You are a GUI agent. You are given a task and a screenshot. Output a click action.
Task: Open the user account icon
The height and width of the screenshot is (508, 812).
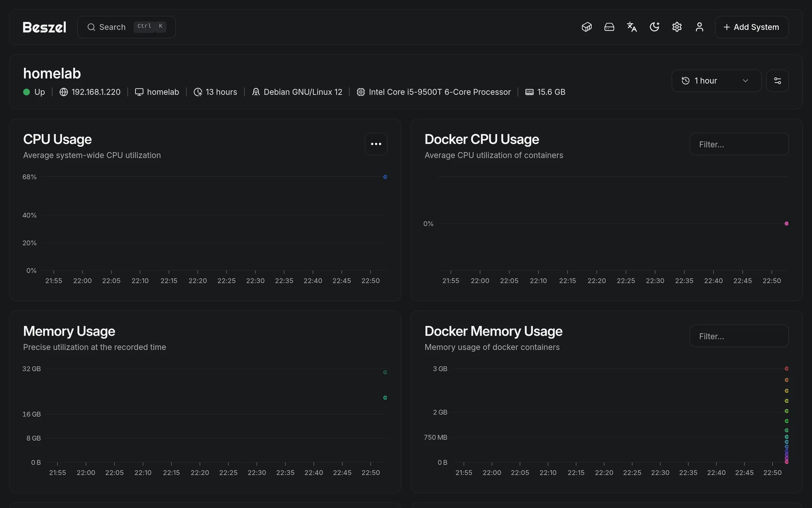click(x=699, y=27)
